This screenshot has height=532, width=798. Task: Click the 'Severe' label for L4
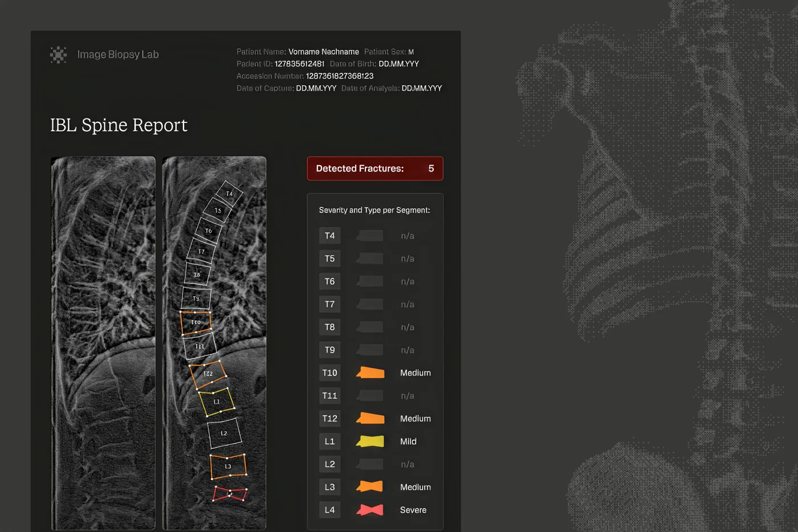(x=413, y=510)
